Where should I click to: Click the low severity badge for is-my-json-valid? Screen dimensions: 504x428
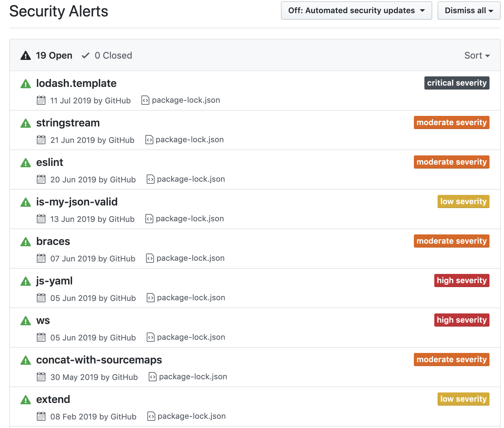(x=463, y=201)
